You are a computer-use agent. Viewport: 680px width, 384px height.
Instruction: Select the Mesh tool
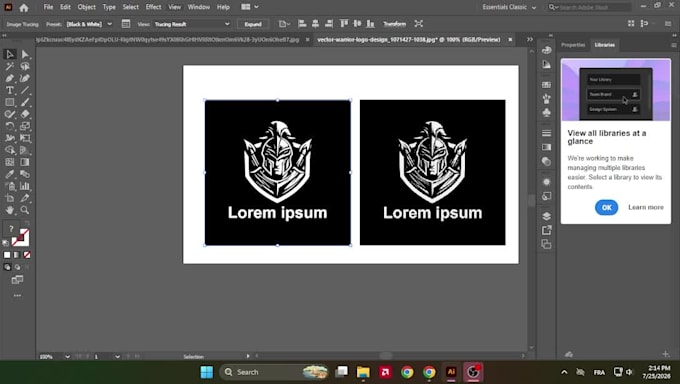10,162
